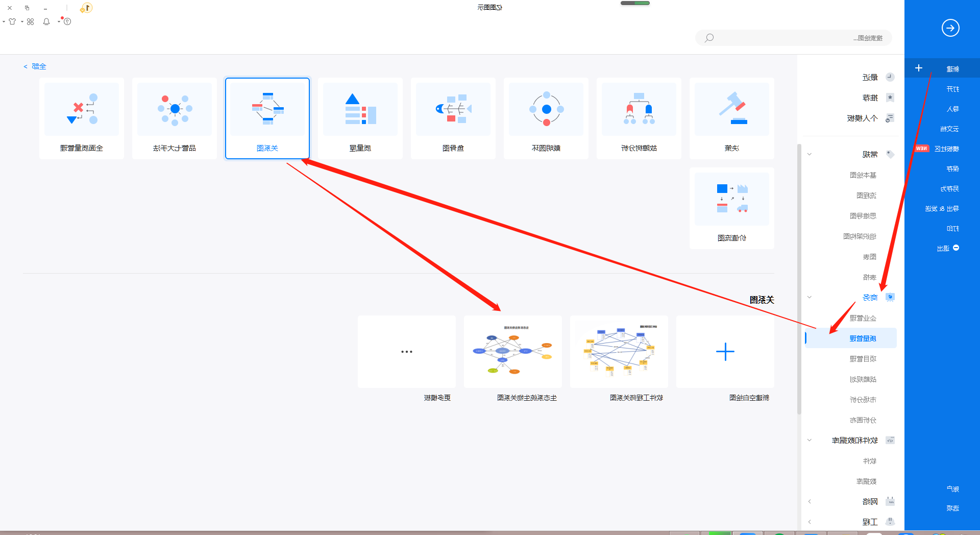The height and width of the screenshot is (535, 980).
Task: Open the 个人模板 template icon
Action: pyautogui.click(x=890, y=118)
